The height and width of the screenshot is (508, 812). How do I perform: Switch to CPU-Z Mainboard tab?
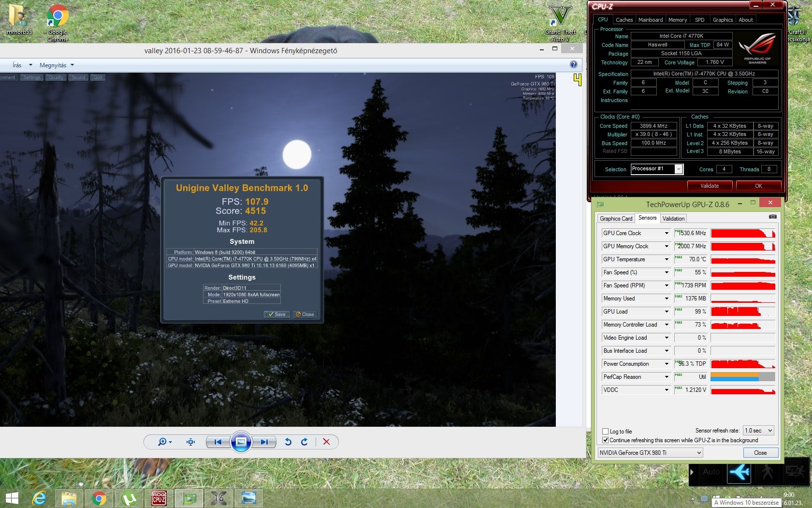pos(650,20)
